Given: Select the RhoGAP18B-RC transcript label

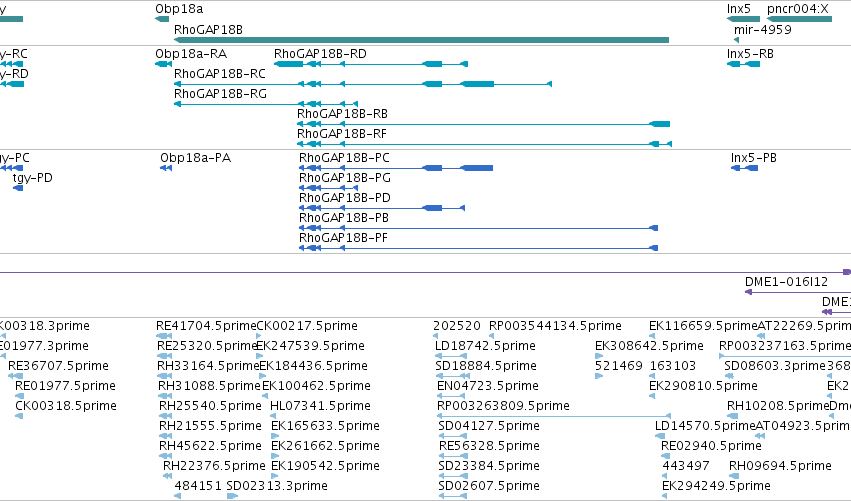Looking at the screenshot, I should coord(220,74).
